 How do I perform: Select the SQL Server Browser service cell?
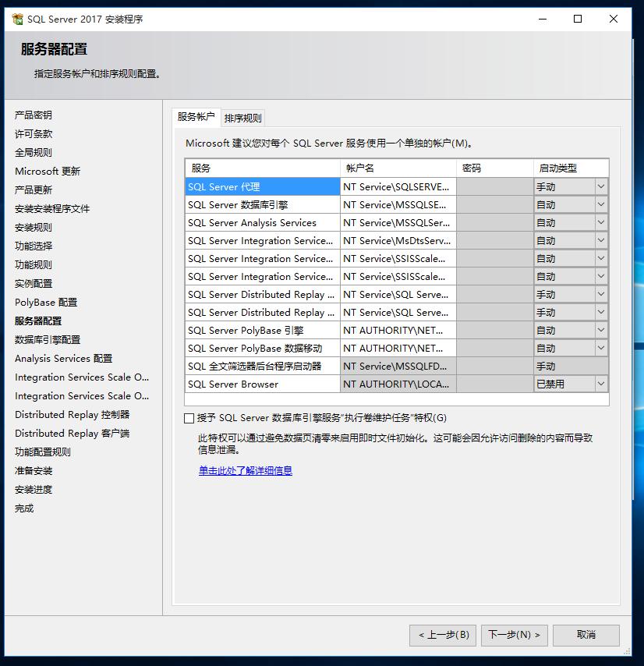262,384
